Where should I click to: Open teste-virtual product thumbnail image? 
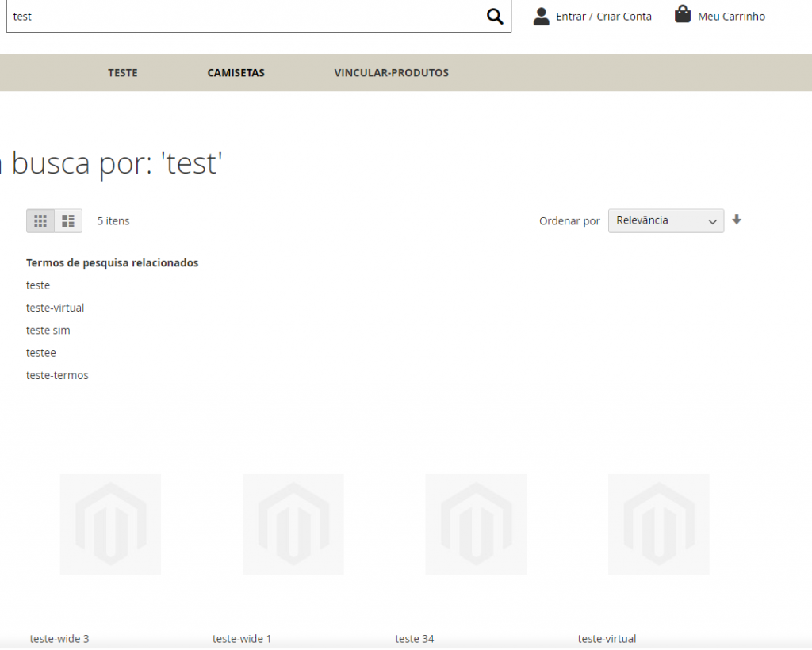[659, 524]
